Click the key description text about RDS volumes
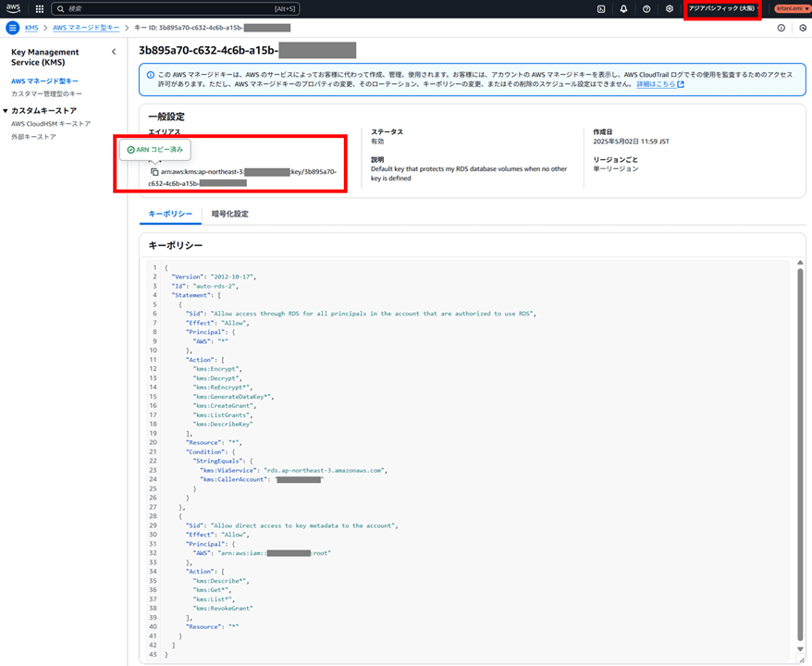Image resolution: width=812 pixels, height=666 pixels. point(469,174)
